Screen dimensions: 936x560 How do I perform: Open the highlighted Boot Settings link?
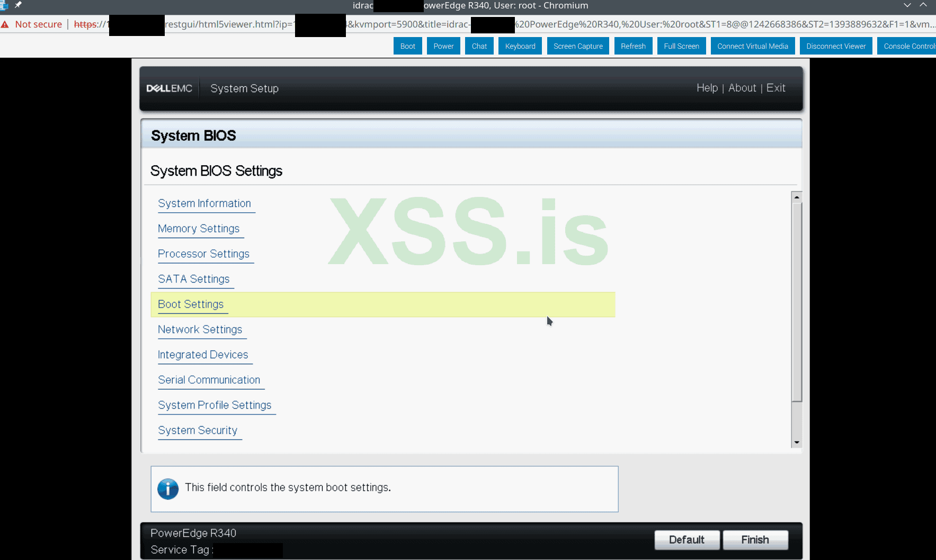click(x=191, y=304)
